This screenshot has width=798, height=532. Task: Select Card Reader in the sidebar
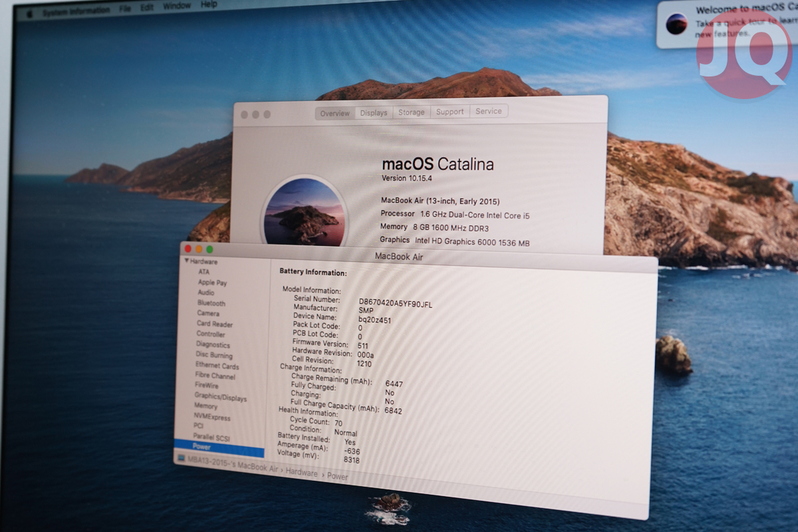[215, 324]
